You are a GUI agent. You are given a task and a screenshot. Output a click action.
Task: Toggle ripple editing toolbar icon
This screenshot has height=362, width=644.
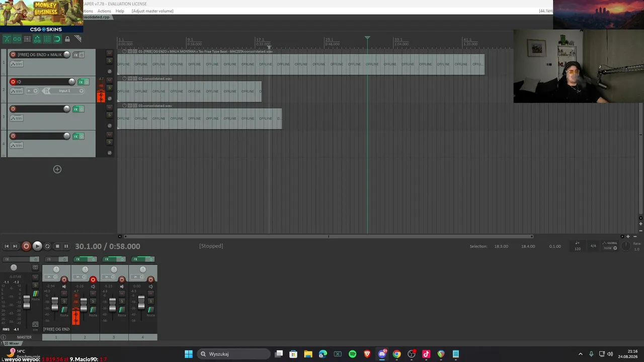(x=27, y=39)
